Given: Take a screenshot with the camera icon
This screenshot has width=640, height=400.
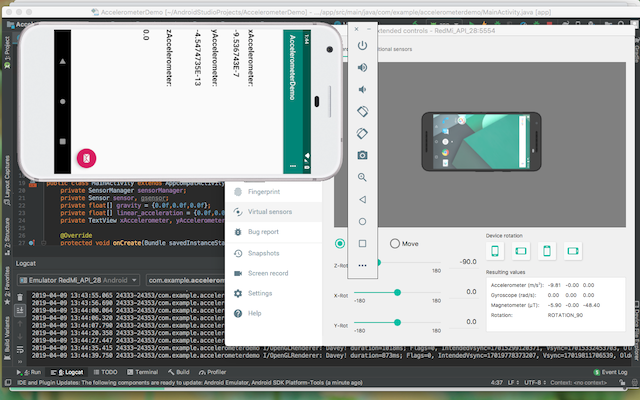Looking at the screenshot, I should 362,155.
